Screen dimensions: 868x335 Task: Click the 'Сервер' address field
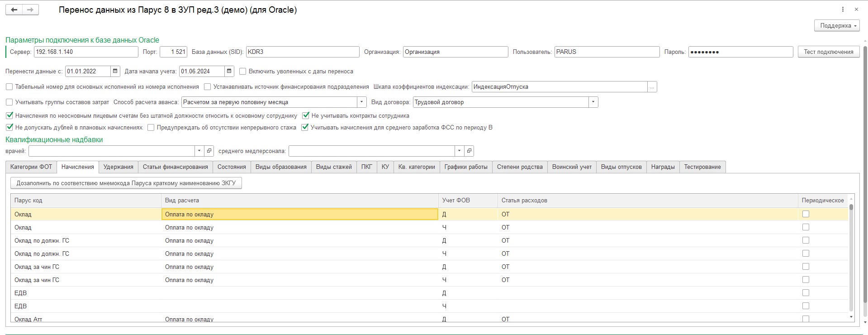(x=86, y=52)
